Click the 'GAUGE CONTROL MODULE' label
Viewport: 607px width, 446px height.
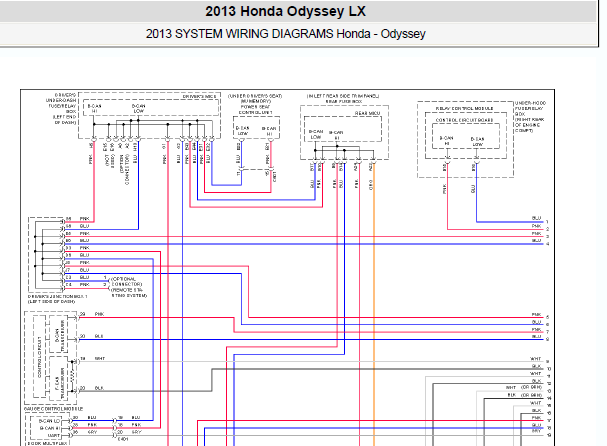click(53, 409)
